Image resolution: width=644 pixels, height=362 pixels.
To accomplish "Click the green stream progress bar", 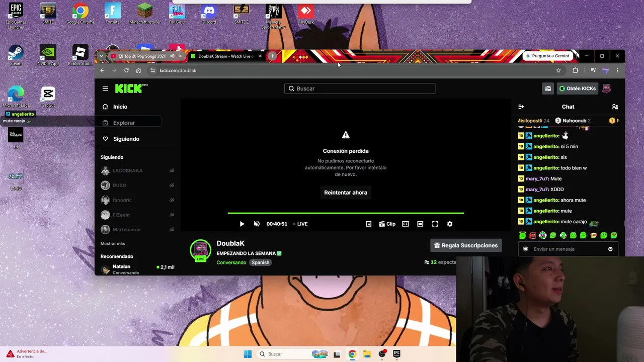I will tap(346, 213).
